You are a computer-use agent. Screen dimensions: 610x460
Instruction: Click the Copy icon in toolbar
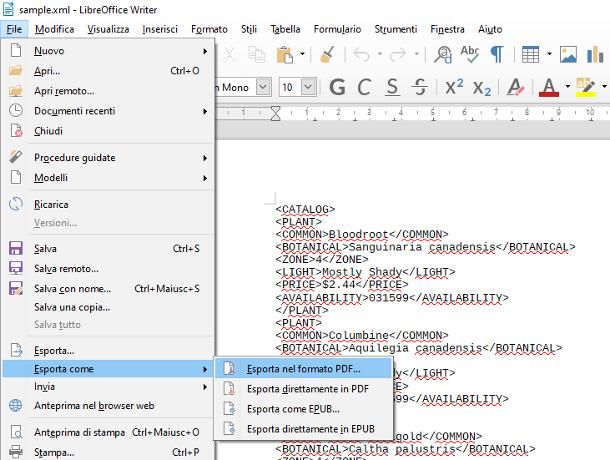click(x=257, y=54)
